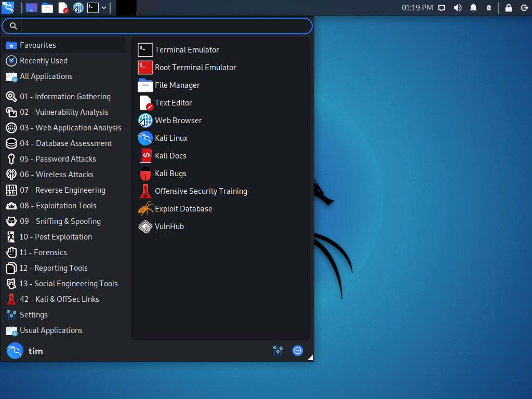This screenshot has width=532, height=399.
Task: Switch to Recently Used applications
Action: (44, 61)
